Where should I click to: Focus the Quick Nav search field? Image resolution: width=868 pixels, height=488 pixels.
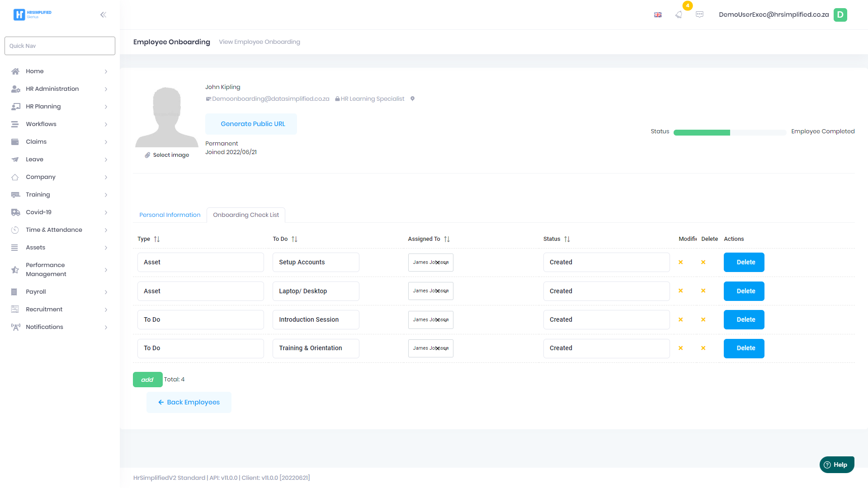[60, 46]
